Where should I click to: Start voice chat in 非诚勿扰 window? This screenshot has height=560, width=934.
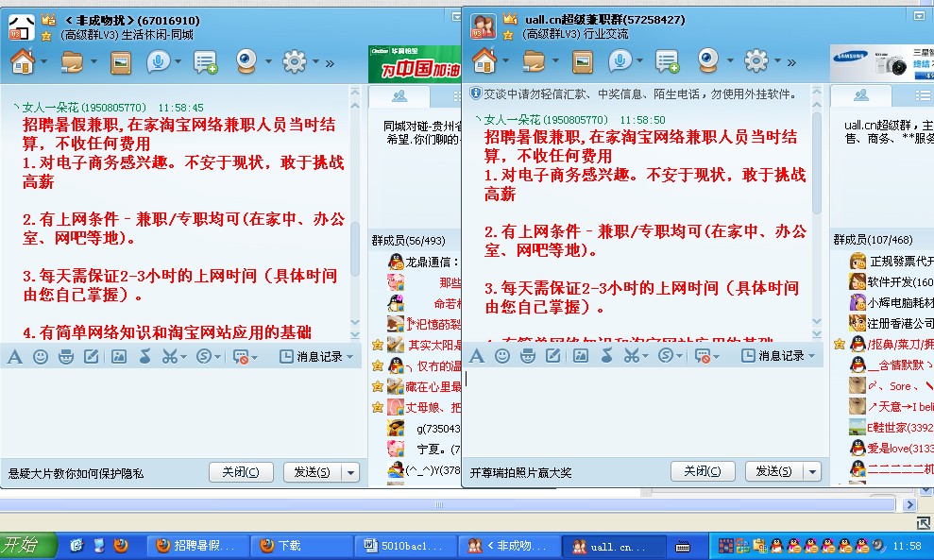[158, 60]
